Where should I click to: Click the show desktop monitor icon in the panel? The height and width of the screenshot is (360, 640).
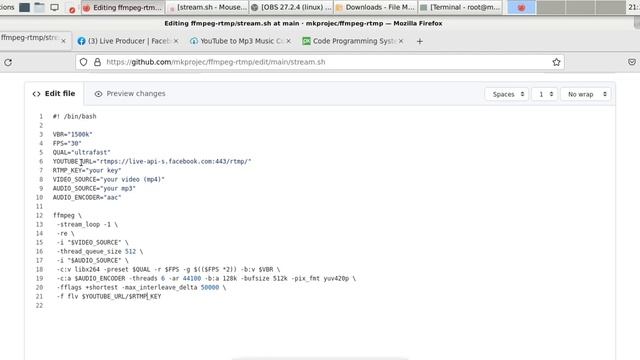tap(54, 7)
